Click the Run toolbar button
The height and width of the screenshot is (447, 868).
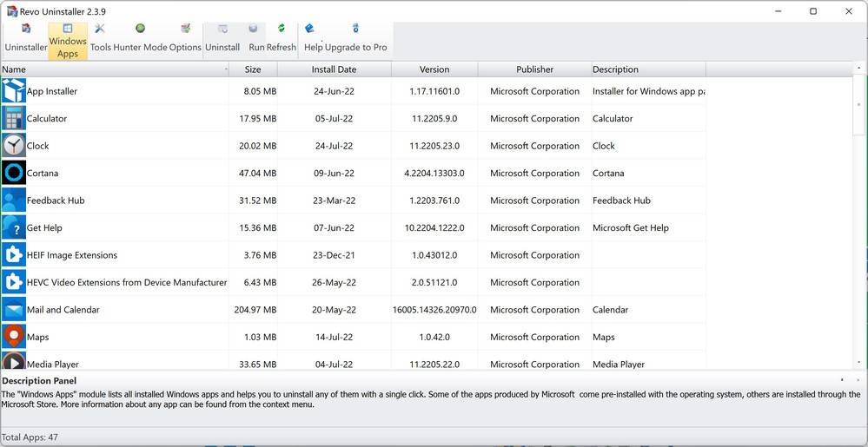click(256, 38)
